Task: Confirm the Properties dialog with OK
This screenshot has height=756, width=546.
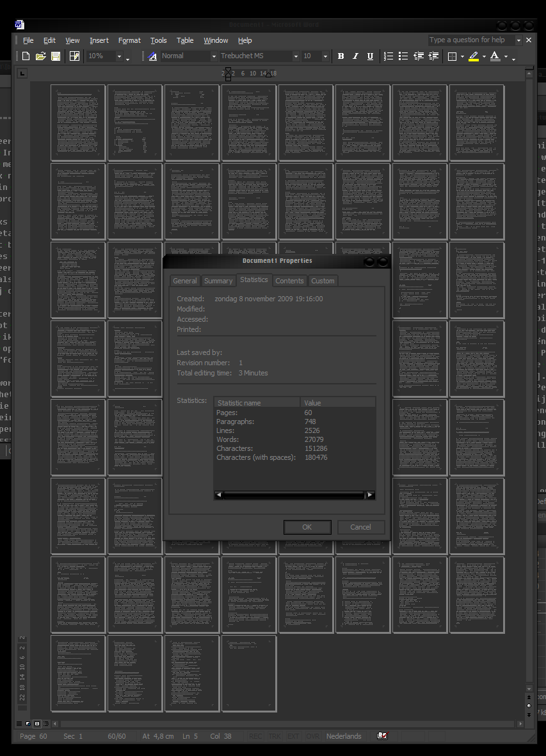Action: coord(307,527)
